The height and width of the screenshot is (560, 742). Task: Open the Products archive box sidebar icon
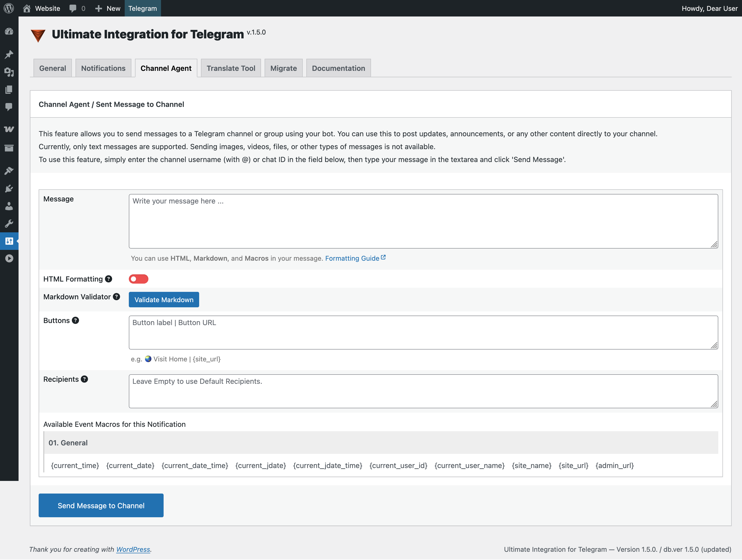9,148
